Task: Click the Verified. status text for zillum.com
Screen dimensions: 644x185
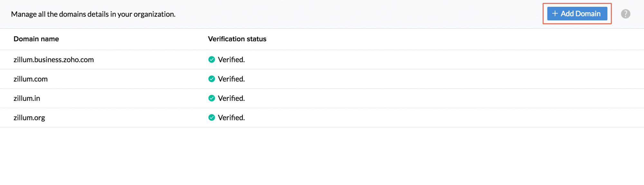Action: pos(231,79)
